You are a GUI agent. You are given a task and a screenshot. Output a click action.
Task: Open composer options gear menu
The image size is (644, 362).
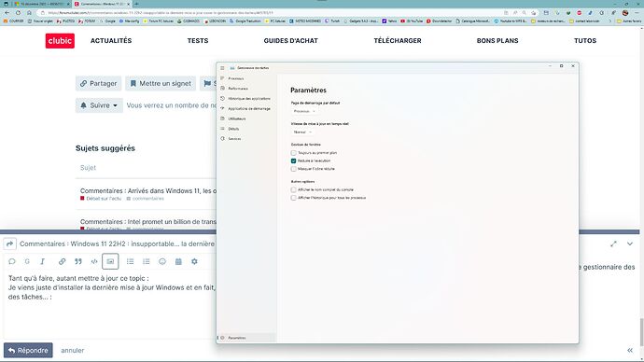(x=194, y=261)
